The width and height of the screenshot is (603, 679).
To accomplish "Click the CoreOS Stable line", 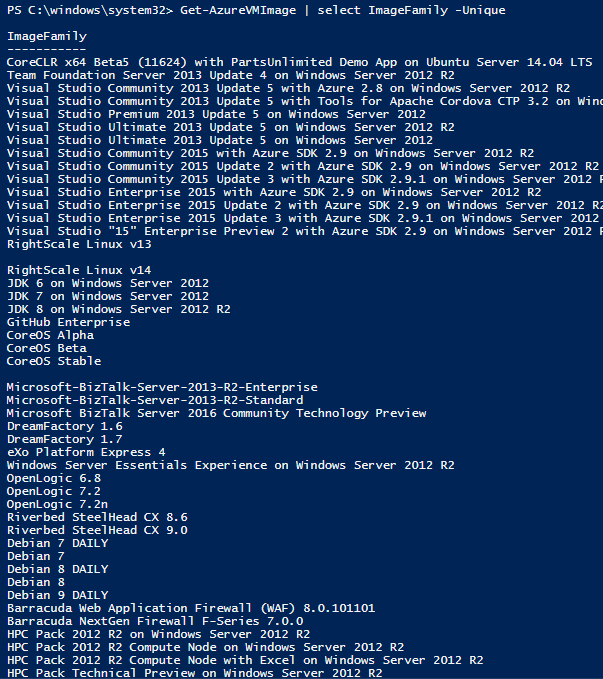I will click(54, 361).
